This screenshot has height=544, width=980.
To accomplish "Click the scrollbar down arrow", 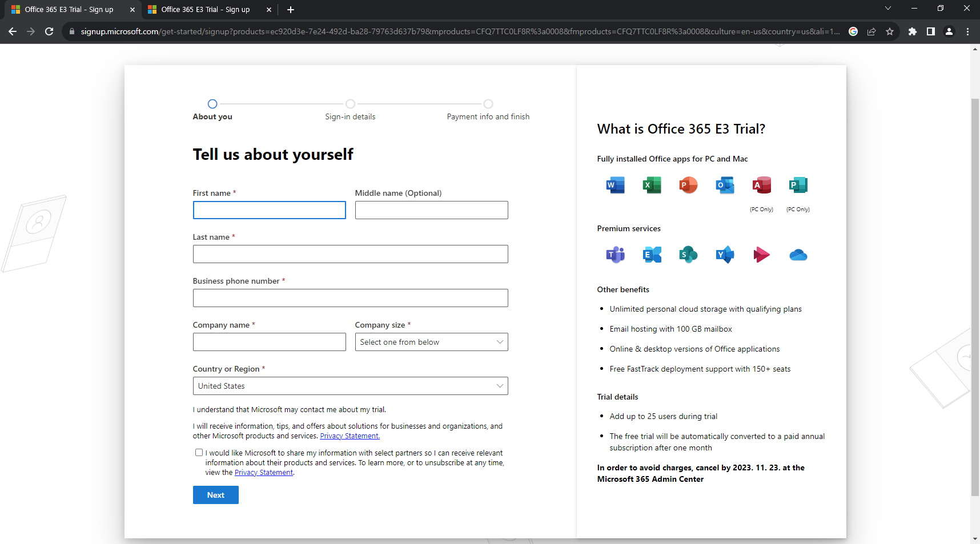I will (x=975, y=539).
